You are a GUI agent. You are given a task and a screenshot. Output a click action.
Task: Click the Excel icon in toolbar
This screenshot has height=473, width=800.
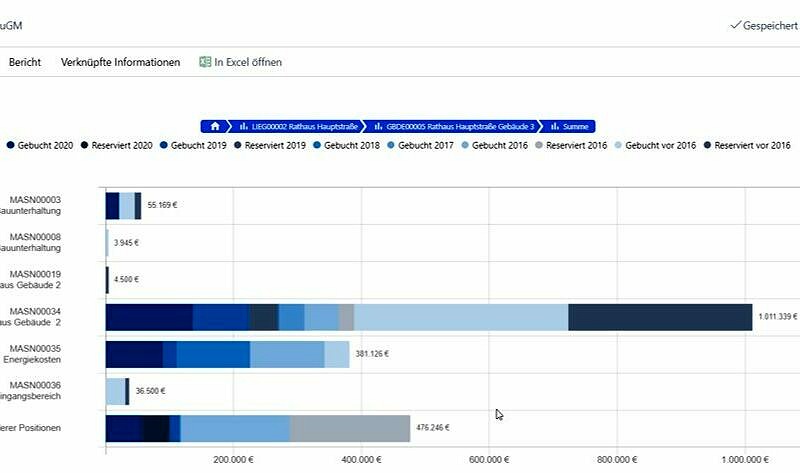coord(205,62)
